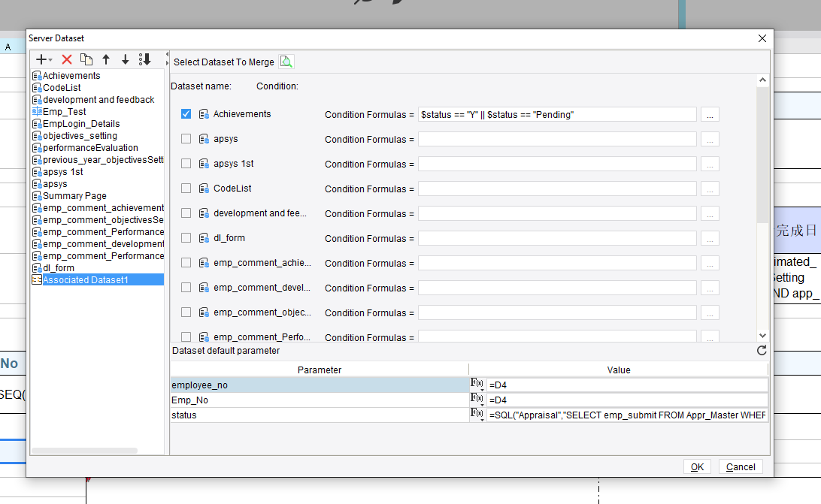Open formula editor for Achievements condition
This screenshot has height=504, width=821.
click(710, 115)
